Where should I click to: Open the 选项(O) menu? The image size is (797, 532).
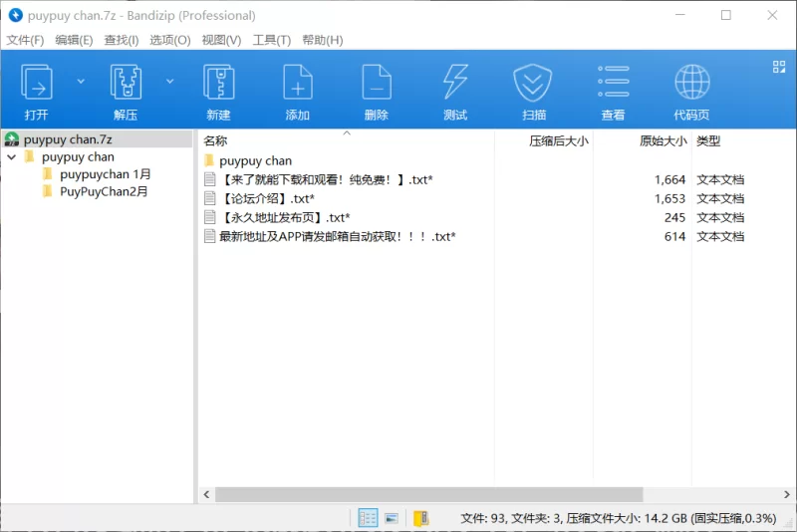pos(170,40)
